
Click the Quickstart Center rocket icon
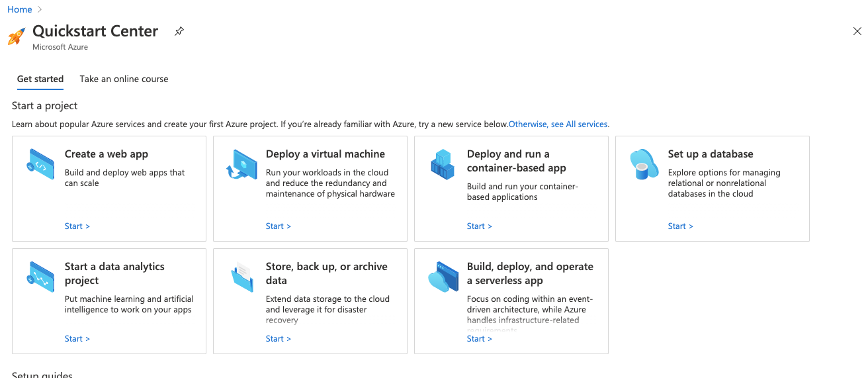(x=17, y=36)
